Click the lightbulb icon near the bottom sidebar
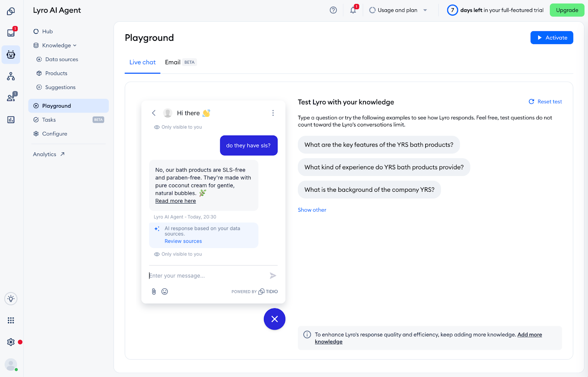This screenshot has height=377, width=588. 11,299
